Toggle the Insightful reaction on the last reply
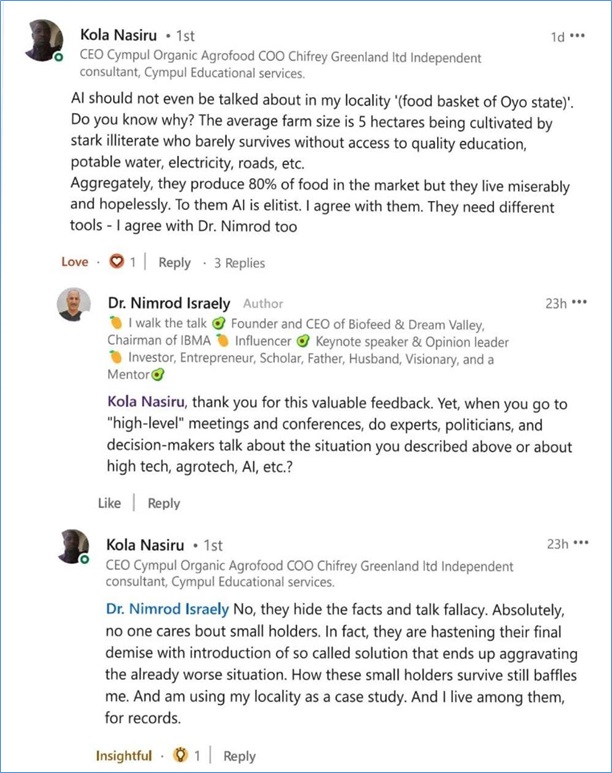The image size is (612, 773). point(123,755)
